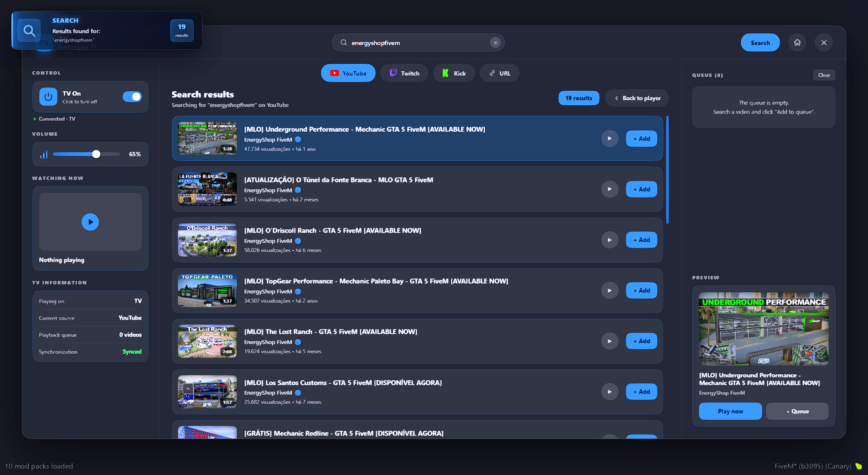
Task: Play TopGear Performance video
Action: [610, 290]
